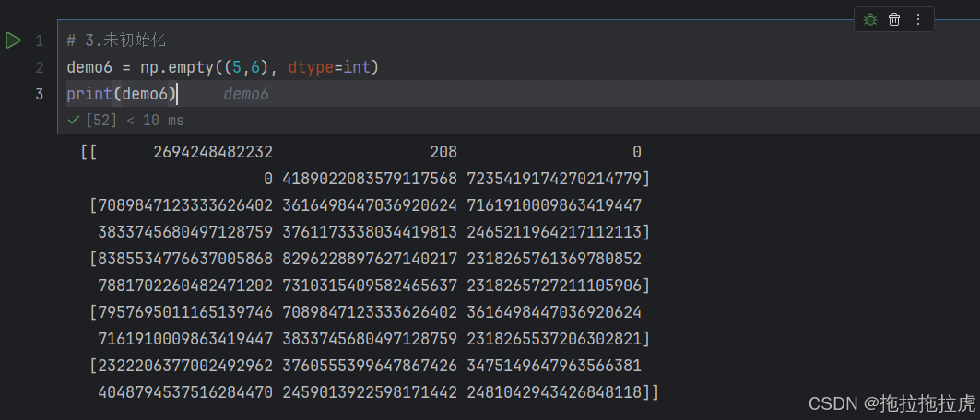Click the output value 8296228897627140217

click(370, 259)
